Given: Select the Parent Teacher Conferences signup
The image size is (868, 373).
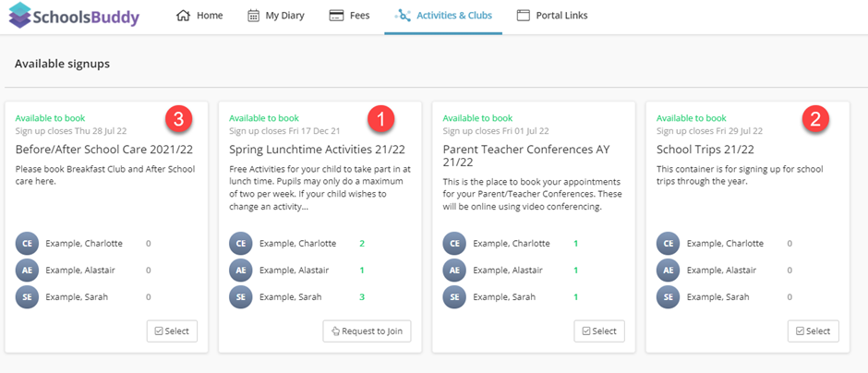Looking at the screenshot, I should point(599,331).
